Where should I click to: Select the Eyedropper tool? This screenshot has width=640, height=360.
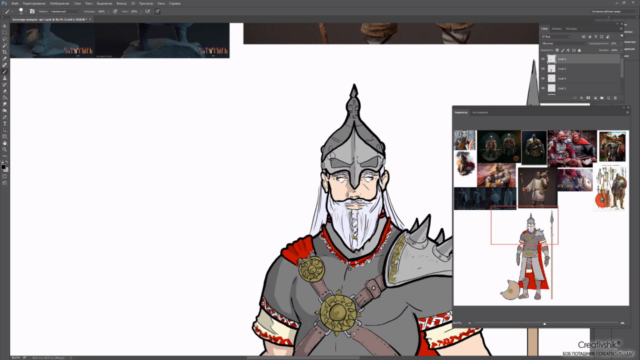pos(4,59)
